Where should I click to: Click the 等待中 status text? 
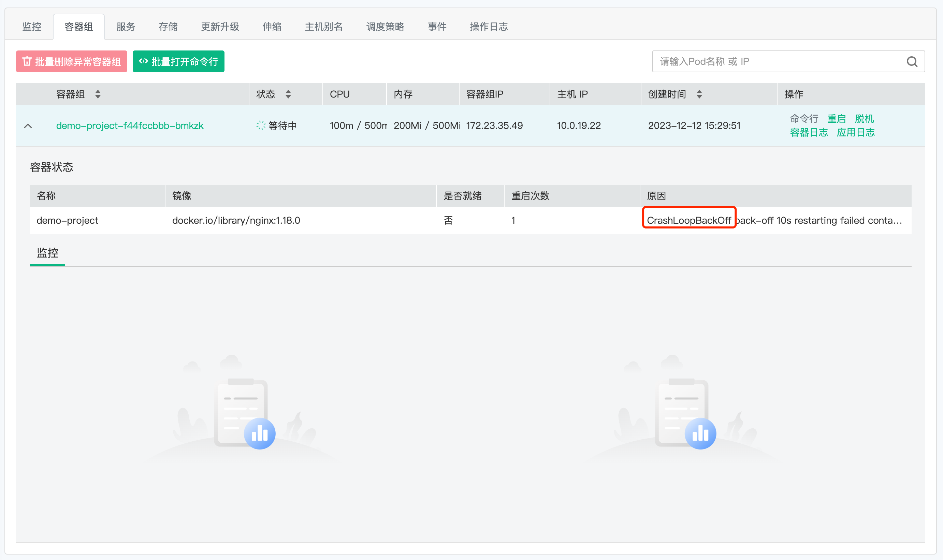click(283, 126)
